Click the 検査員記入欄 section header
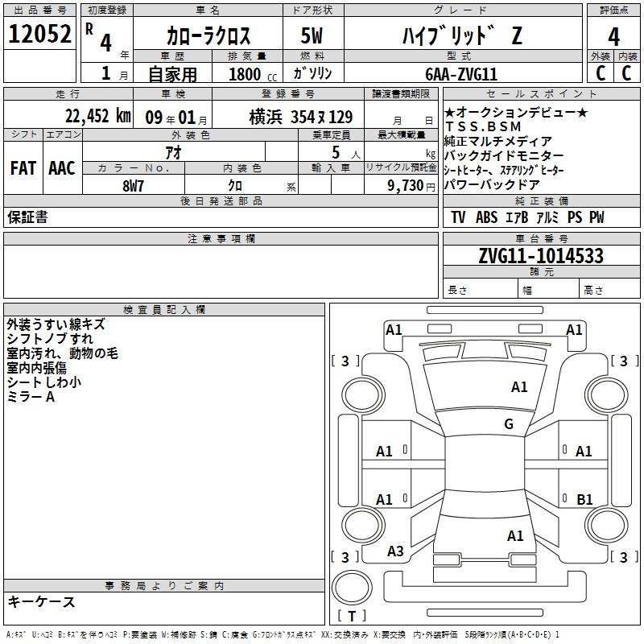644x644 pixels. [x=164, y=310]
